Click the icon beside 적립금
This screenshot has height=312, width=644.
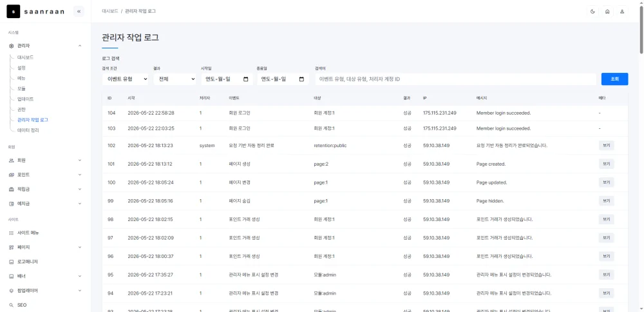pyautogui.click(x=12, y=189)
